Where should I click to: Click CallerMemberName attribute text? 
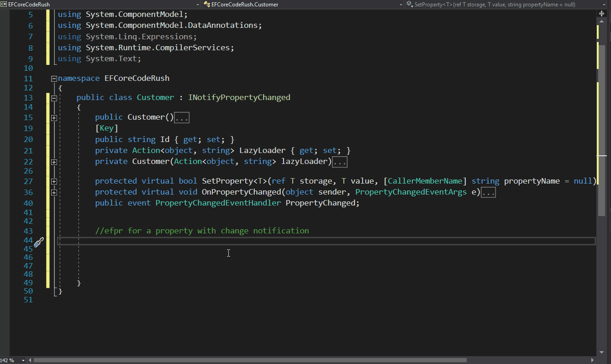[x=425, y=181]
